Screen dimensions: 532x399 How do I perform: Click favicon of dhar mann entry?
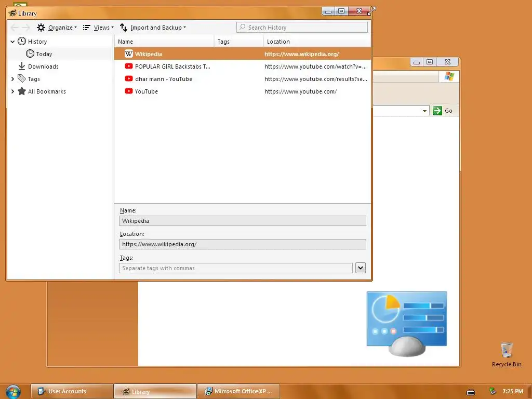pyautogui.click(x=129, y=79)
